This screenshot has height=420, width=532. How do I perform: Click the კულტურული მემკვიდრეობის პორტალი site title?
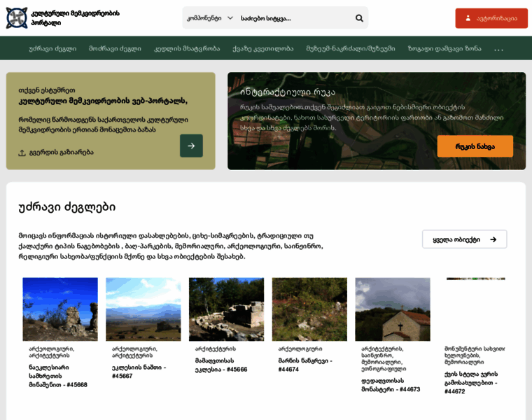pos(76,18)
